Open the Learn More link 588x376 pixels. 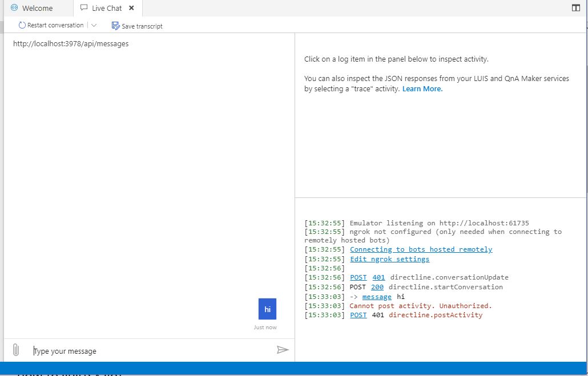coord(422,88)
